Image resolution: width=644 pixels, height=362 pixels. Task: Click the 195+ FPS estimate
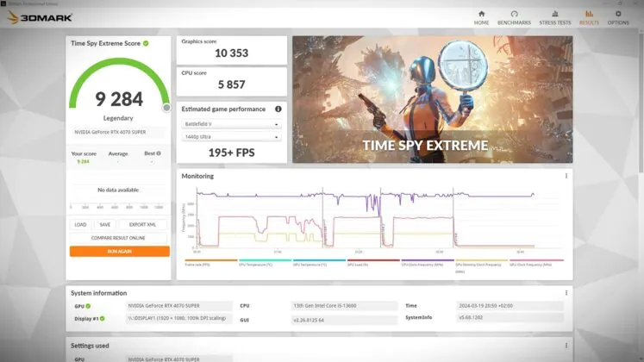pyautogui.click(x=232, y=153)
